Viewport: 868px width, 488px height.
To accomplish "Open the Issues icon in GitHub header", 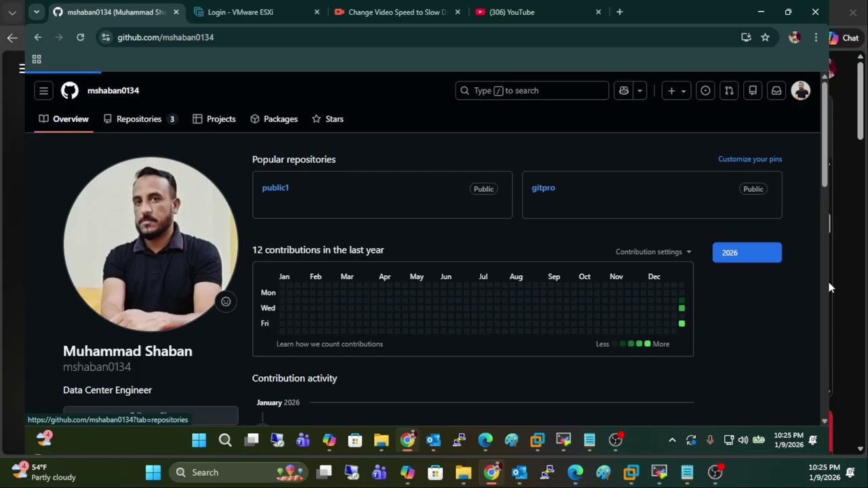I will point(705,91).
